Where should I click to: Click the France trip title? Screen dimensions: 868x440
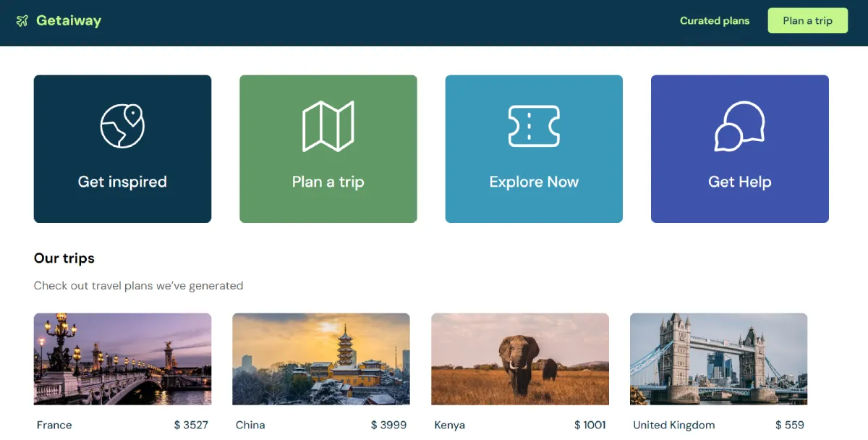pyautogui.click(x=55, y=425)
